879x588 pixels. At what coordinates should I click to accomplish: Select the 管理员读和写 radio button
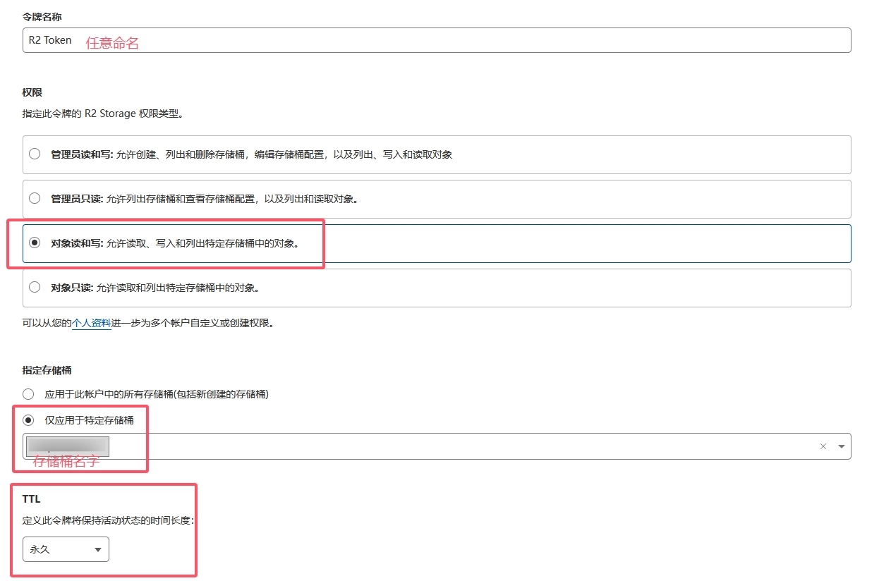click(35, 154)
